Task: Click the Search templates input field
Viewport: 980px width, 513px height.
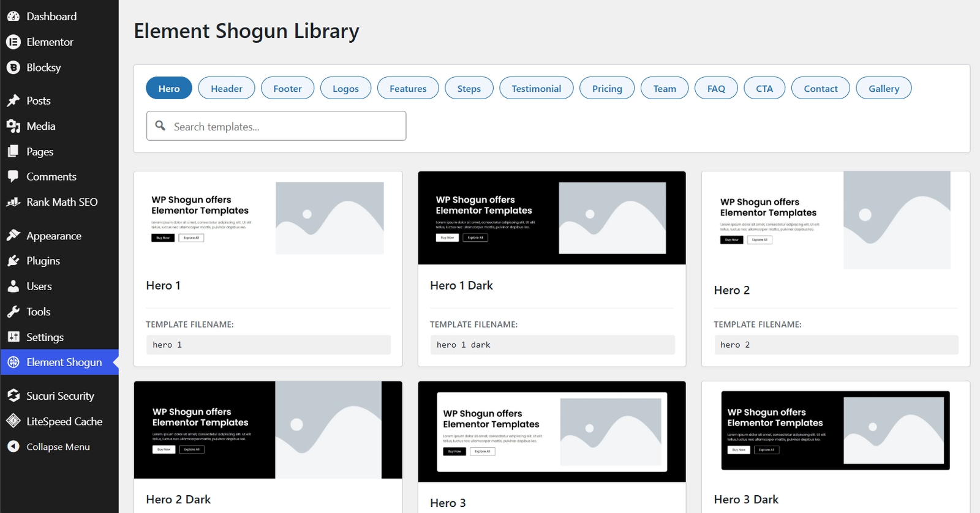Action: click(276, 126)
